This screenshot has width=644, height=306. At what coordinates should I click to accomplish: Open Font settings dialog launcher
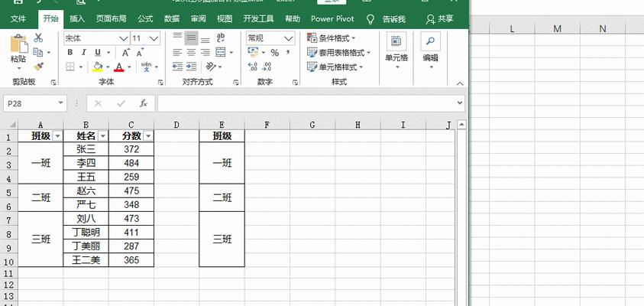coord(160,83)
